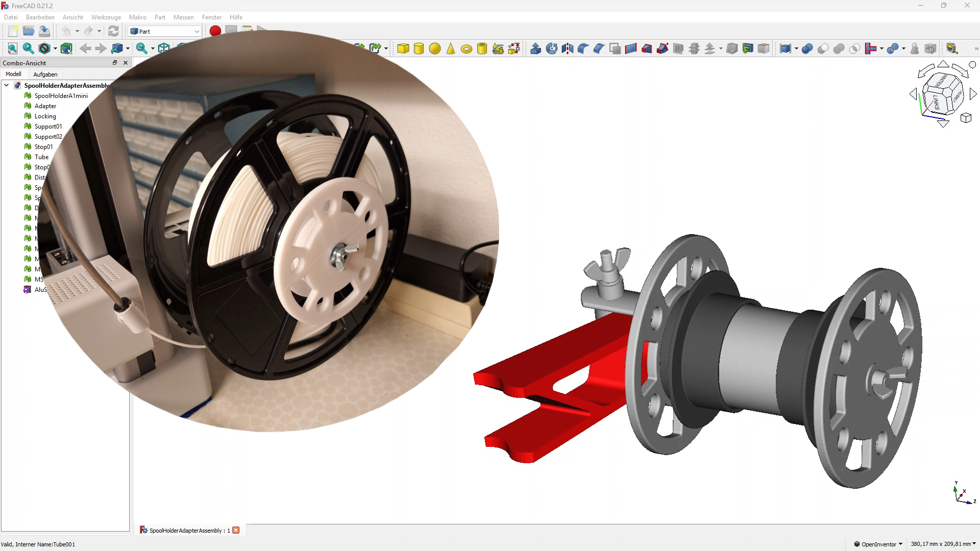This screenshot has width=980, height=551.
Task: Open the Loft tool
Action: click(x=647, y=48)
